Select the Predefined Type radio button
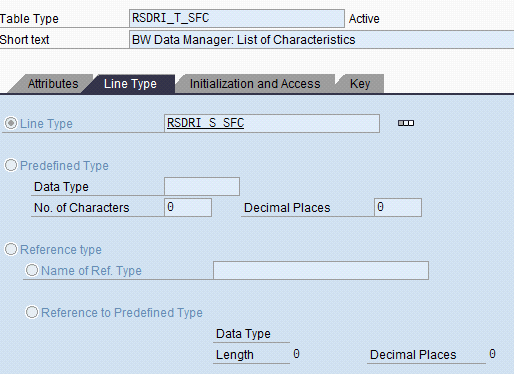Image resolution: width=514 pixels, height=374 pixels. click(11, 165)
